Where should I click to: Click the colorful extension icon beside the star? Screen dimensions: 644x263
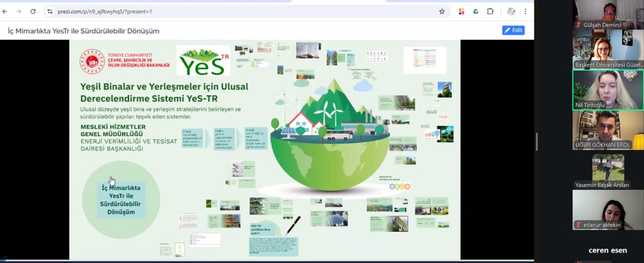461,11
